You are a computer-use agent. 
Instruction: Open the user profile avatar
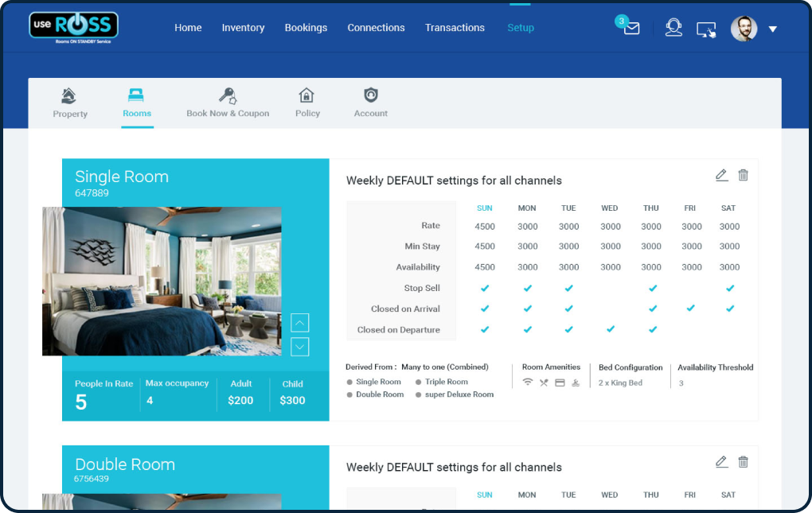click(x=744, y=29)
